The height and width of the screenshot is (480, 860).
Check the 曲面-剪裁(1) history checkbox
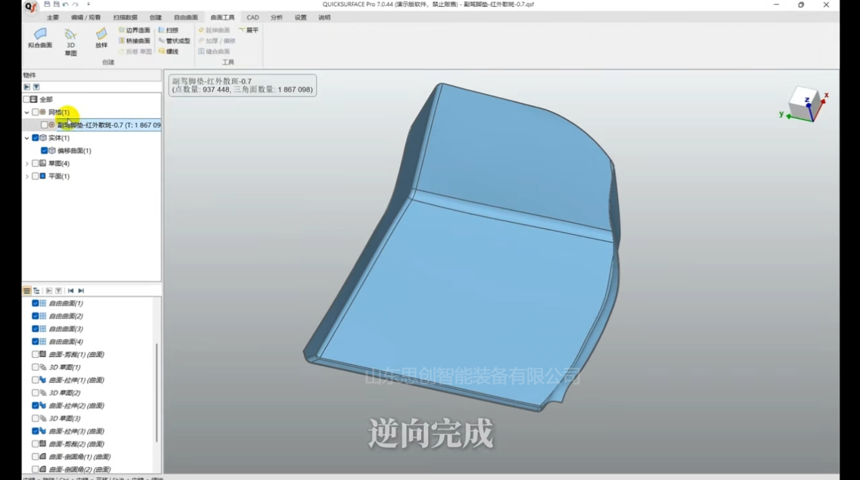pyautogui.click(x=35, y=354)
